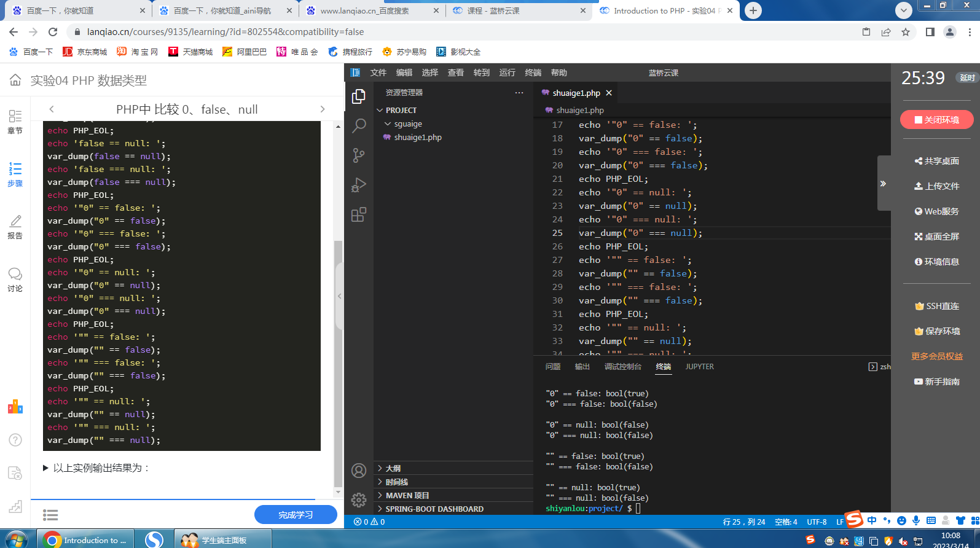The width and height of the screenshot is (980, 548).
Task: Open the 报告 report sidebar icon
Action: click(15, 227)
